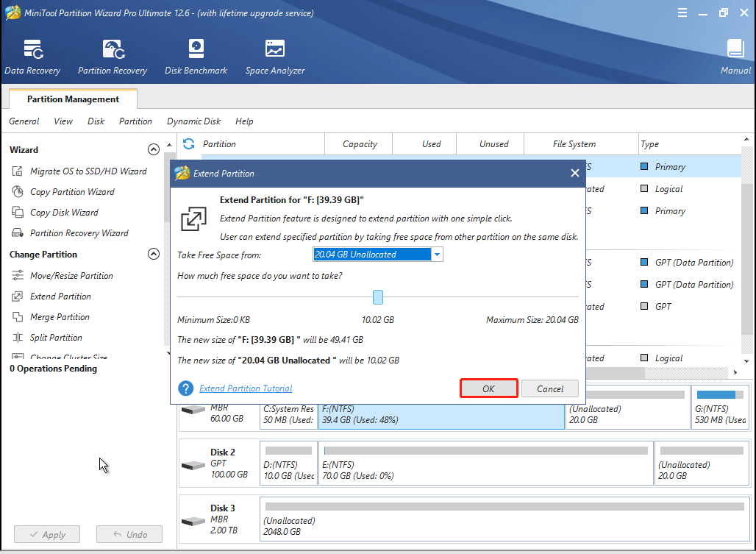Confirm extension by clicking OK
The height and width of the screenshot is (554, 756).
[488, 388]
